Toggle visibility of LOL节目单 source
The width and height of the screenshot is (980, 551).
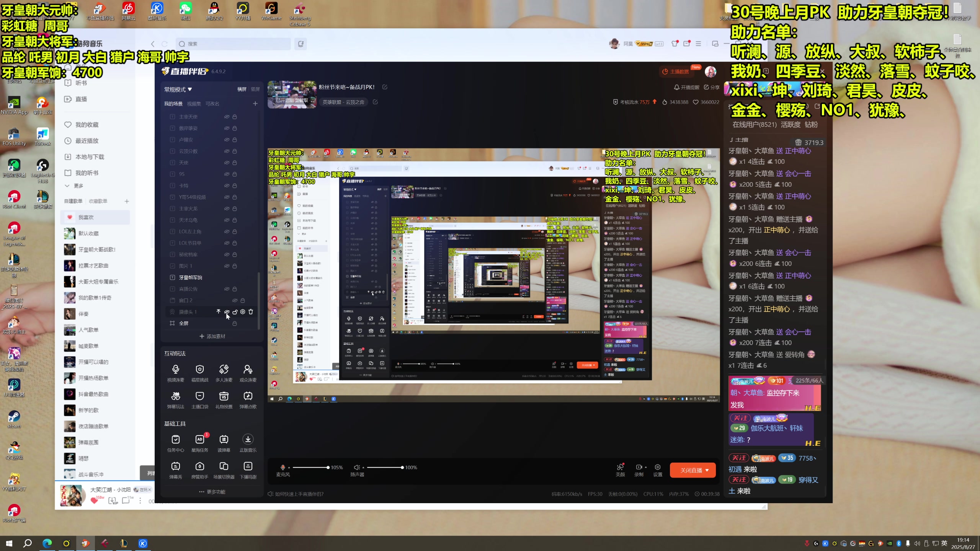227,243
